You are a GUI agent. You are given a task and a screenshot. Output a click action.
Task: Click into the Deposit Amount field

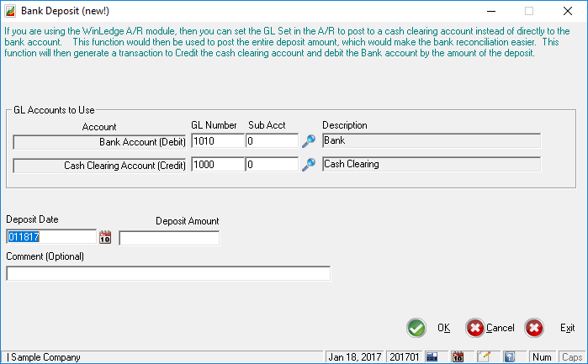click(x=169, y=238)
